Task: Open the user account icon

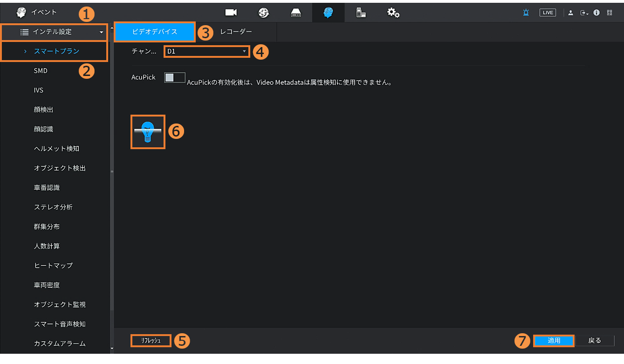Action: click(570, 13)
